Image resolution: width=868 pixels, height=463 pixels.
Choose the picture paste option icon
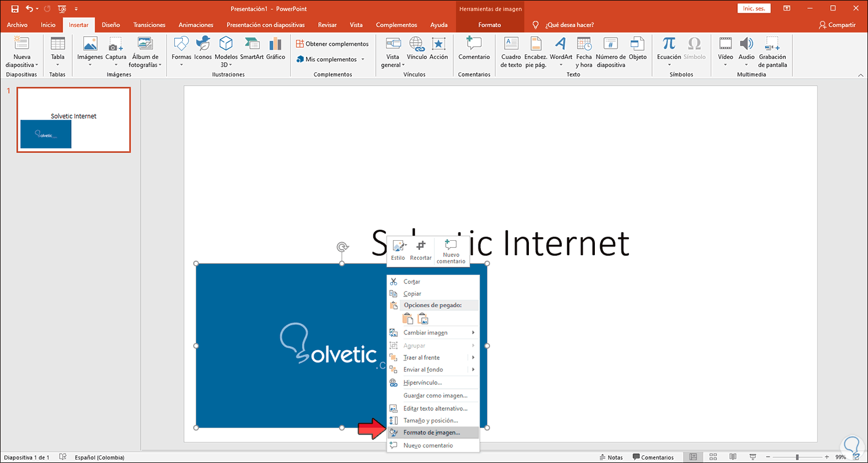point(424,318)
